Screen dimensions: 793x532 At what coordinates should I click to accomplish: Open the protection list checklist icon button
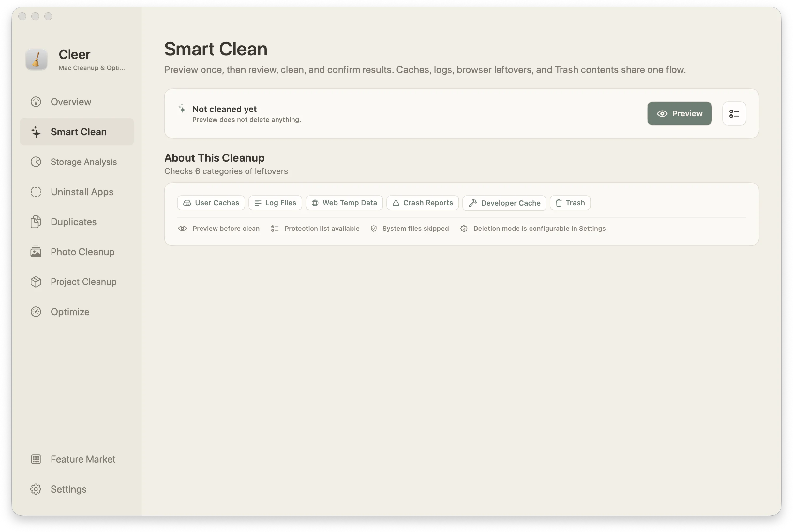tap(734, 113)
